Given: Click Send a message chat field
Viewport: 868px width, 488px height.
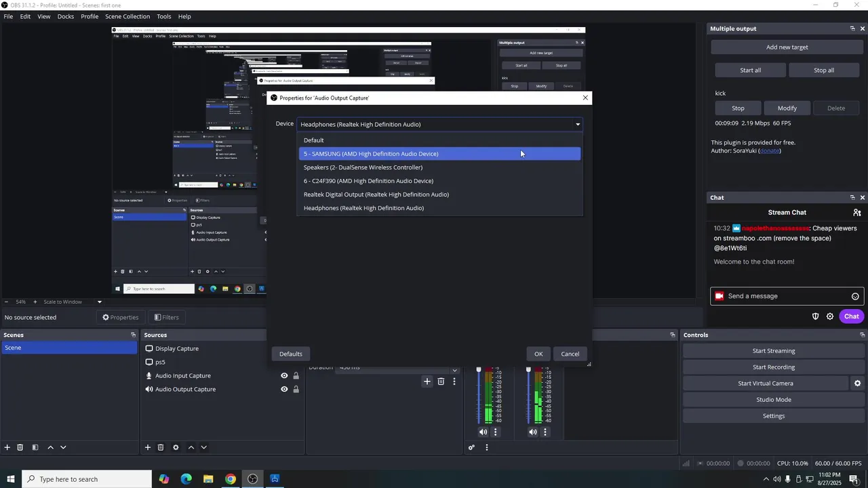Looking at the screenshot, I should tap(787, 296).
